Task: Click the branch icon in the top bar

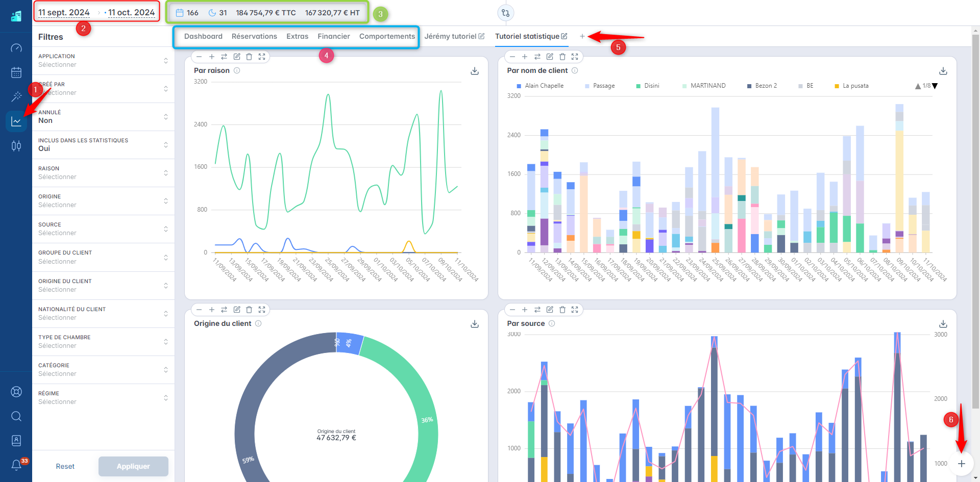Action: (x=505, y=13)
